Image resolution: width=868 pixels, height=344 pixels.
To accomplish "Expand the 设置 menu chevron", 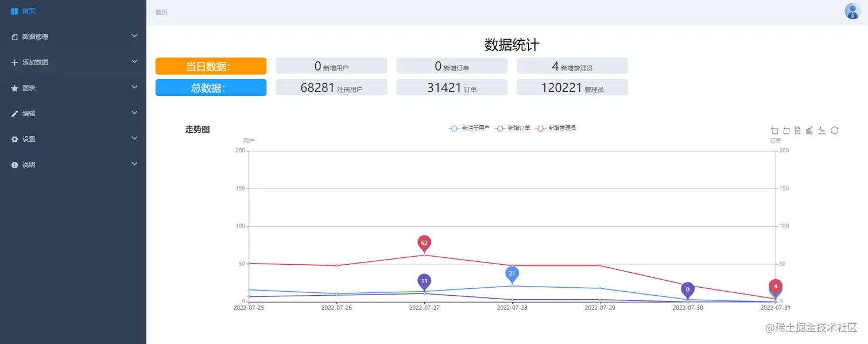I will pos(134,138).
